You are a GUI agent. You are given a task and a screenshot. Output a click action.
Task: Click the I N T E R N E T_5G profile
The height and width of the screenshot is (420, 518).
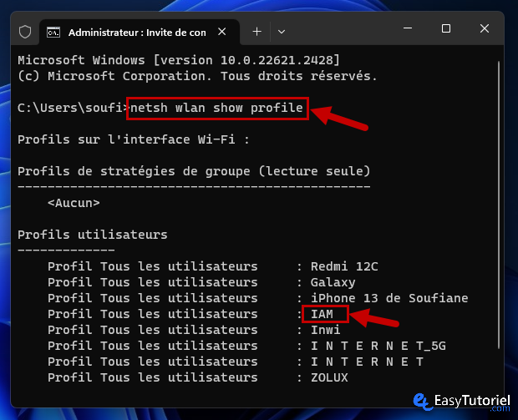(x=378, y=346)
